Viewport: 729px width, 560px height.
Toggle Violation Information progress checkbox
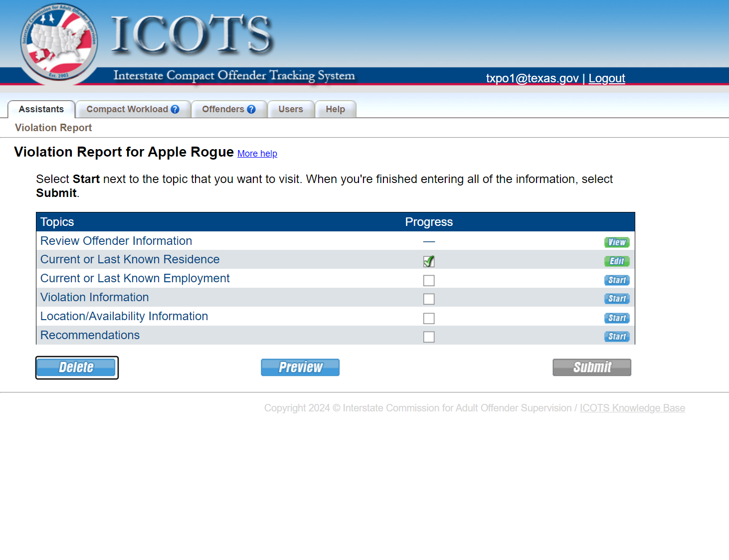tap(429, 299)
